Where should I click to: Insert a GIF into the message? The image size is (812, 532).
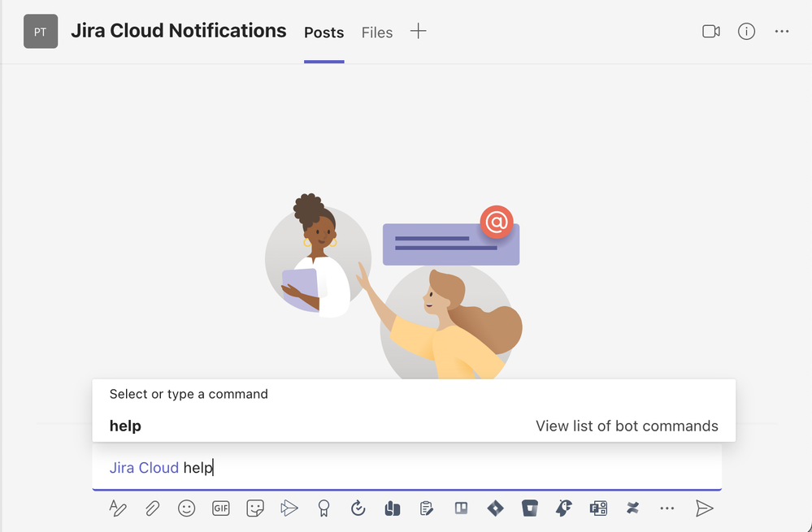pos(220,508)
